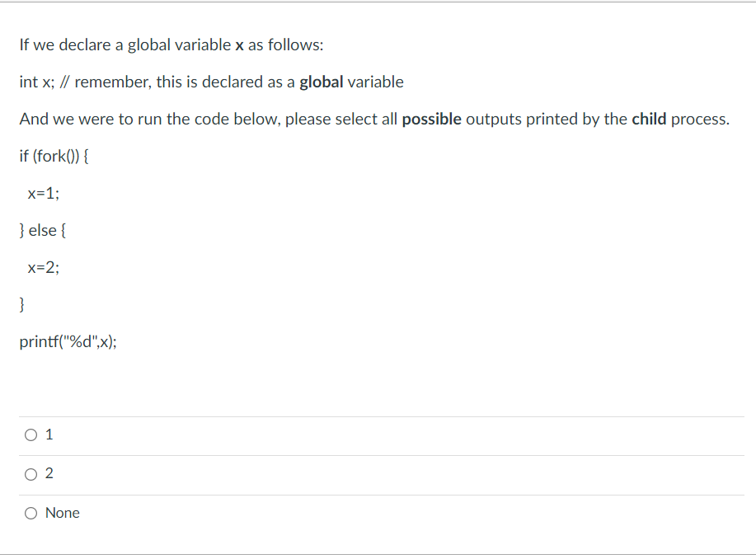Click the "1" answer label text
This screenshot has height=559, width=756.
(x=49, y=435)
